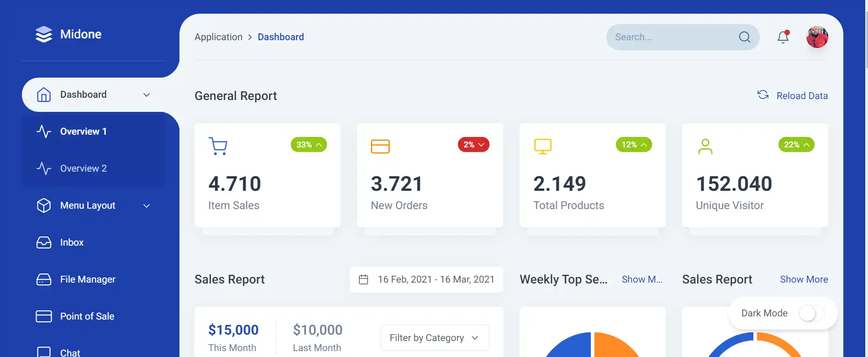Click the Show More link for Sales Report

804,279
